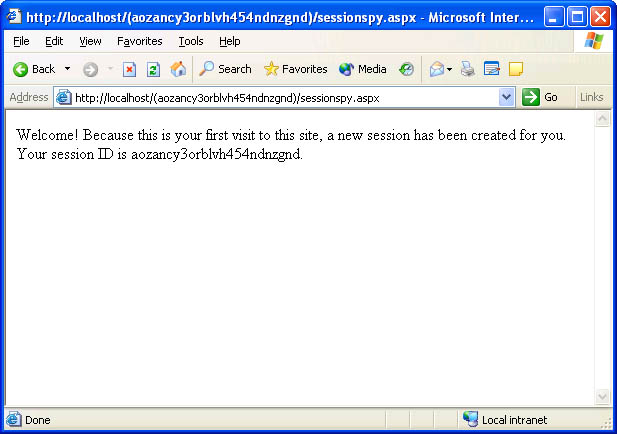Open the View menu
The image size is (617, 434).
[x=90, y=41]
